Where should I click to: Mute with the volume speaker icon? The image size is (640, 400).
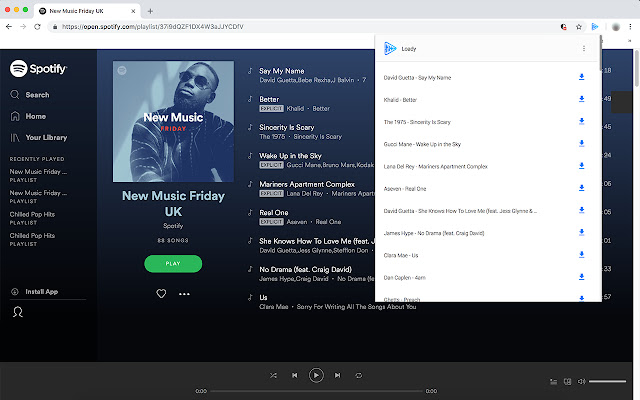[581, 381]
